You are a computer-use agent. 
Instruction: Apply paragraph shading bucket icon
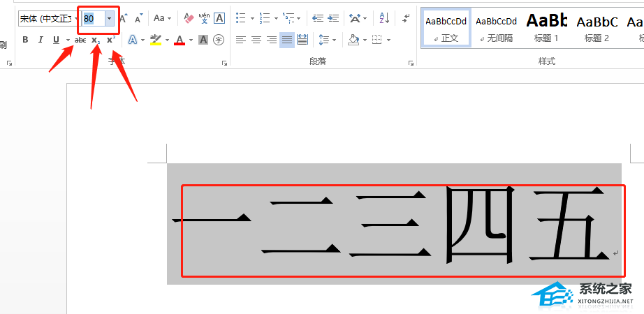pos(353,40)
